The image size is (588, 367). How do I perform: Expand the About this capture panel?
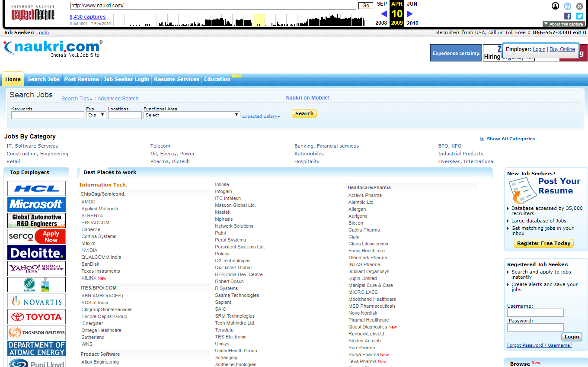tap(563, 24)
